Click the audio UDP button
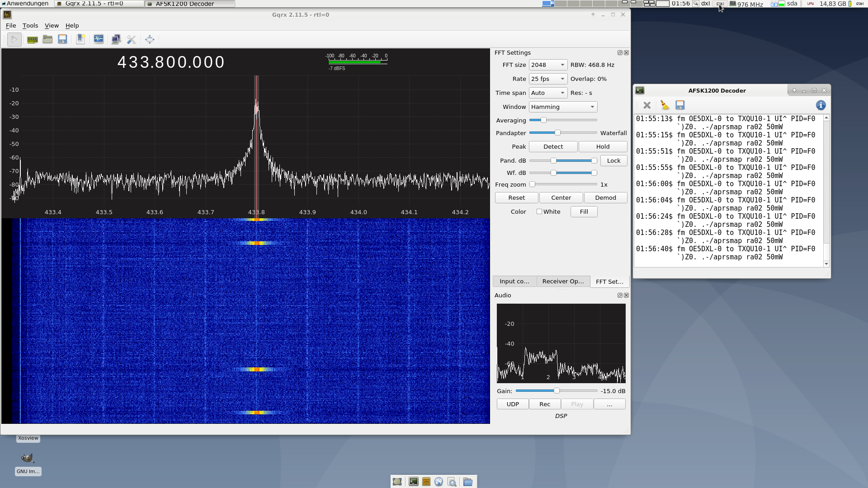This screenshot has width=868, height=488. (513, 404)
